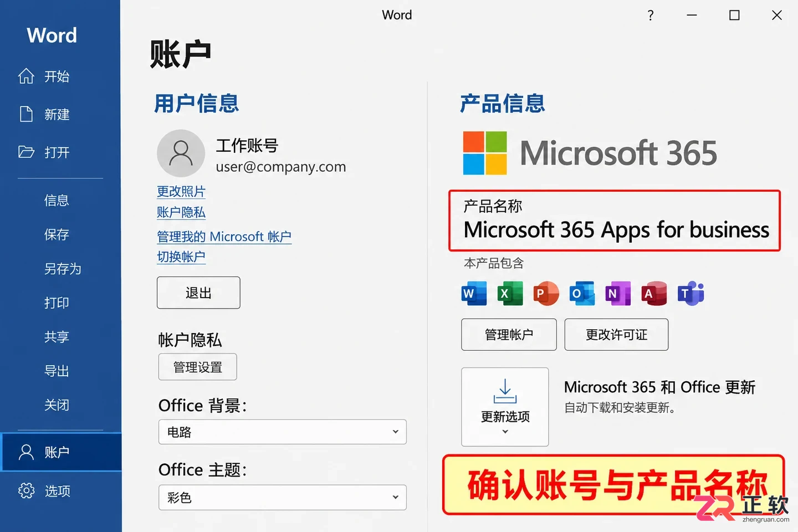
Task: Click the 自动下载和安装更新 description text
Action: 620,408
